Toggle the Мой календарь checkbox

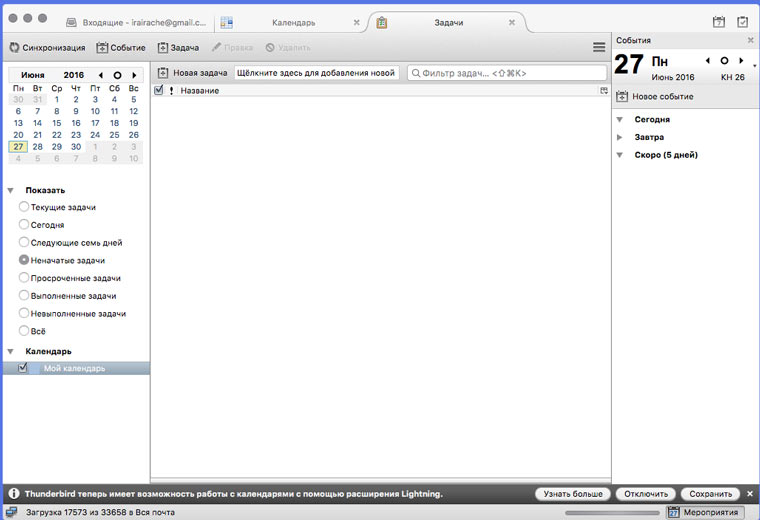(23, 368)
